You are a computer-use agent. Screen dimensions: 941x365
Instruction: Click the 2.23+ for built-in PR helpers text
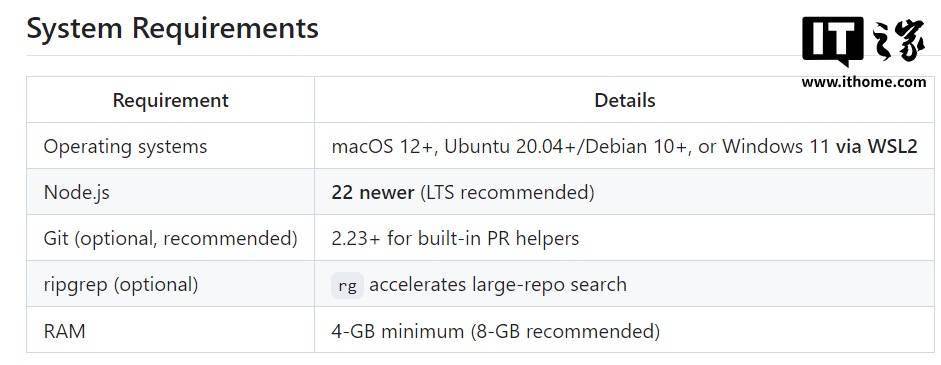[x=455, y=238]
